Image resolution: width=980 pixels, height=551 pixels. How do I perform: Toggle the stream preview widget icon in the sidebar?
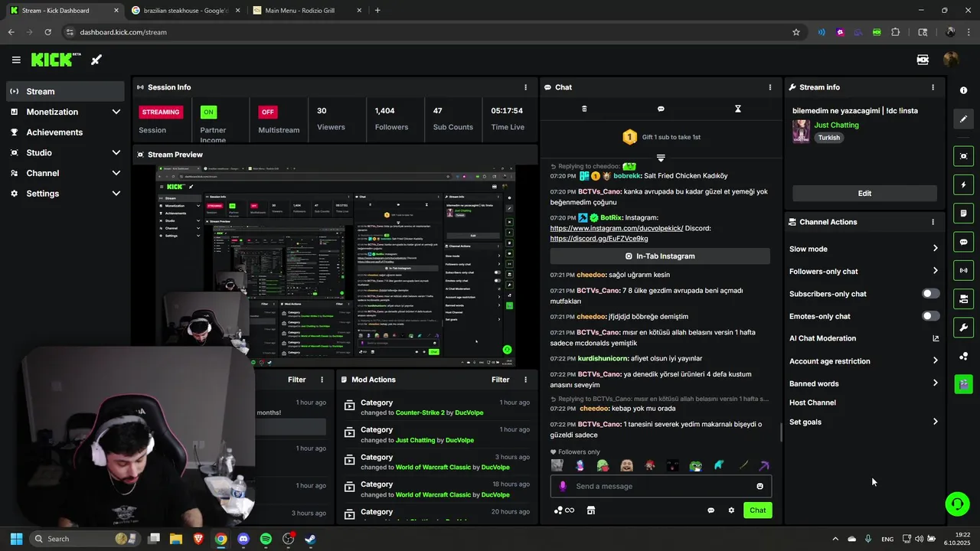pyautogui.click(x=963, y=156)
